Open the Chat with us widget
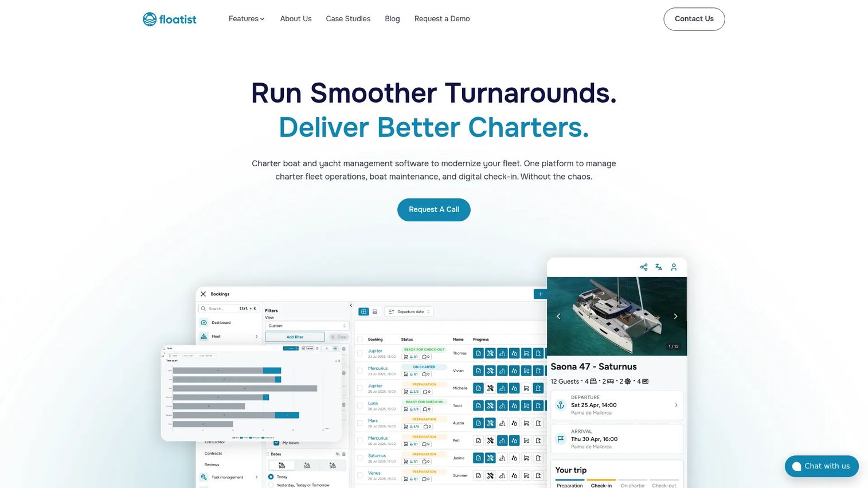This screenshot has height=488, width=868. click(x=822, y=466)
